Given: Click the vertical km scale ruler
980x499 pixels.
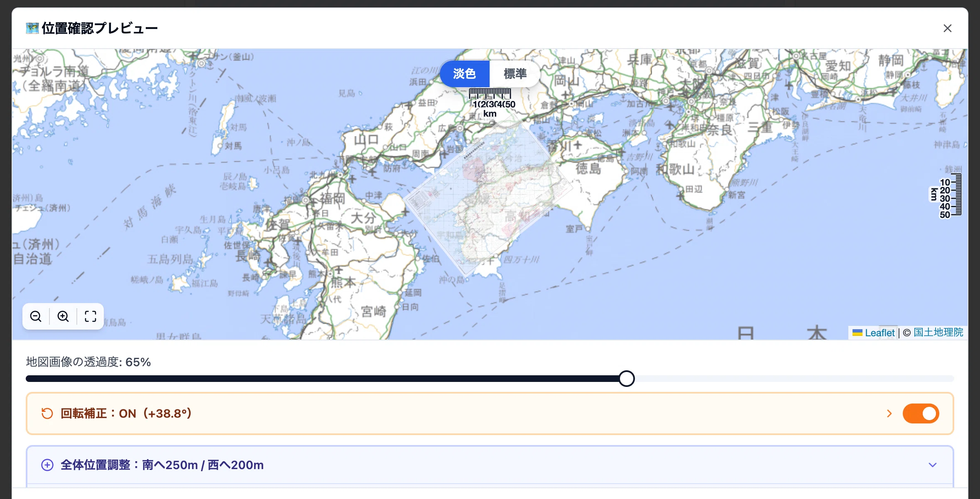Looking at the screenshot, I should point(945,195).
